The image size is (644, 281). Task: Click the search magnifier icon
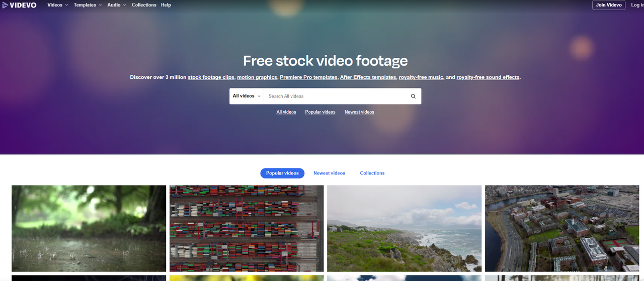pyautogui.click(x=413, y=96)
